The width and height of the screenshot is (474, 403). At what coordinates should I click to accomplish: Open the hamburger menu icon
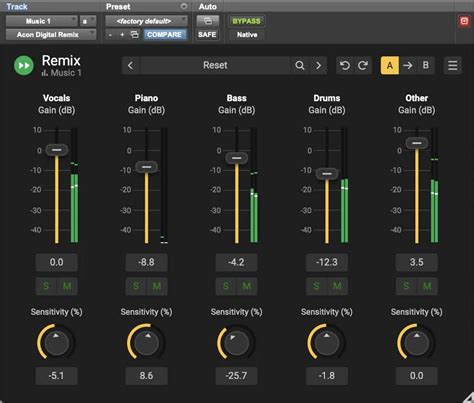452,65
